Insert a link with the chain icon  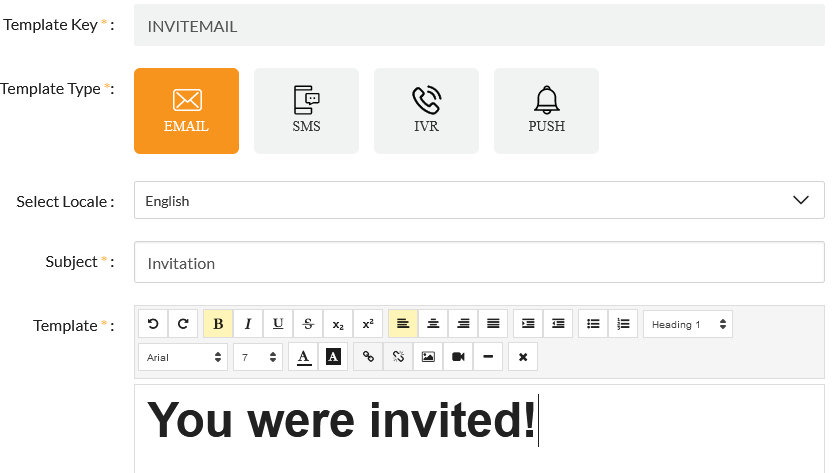(368, 357)
